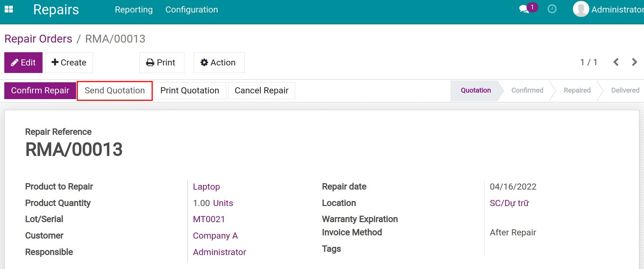
Task: Create a new repair order
Action: coord(69,63)
